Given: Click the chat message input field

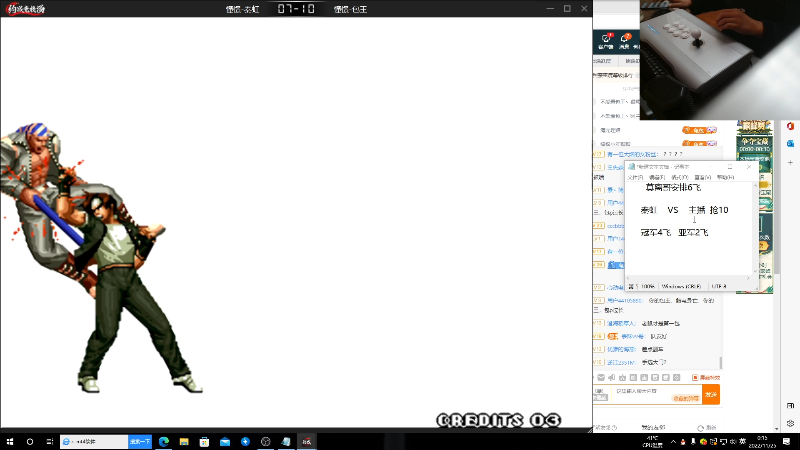Looking at the screenshot, I should [656, 394].
